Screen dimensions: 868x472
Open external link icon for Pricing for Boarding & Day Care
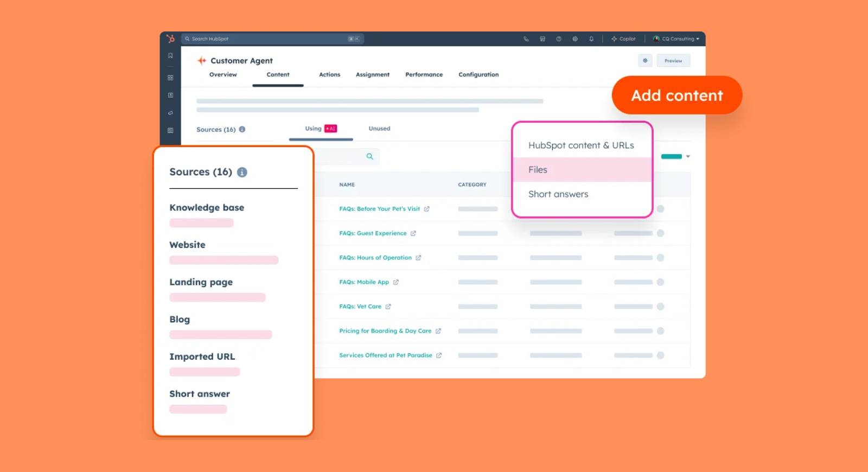pos(438,331)
